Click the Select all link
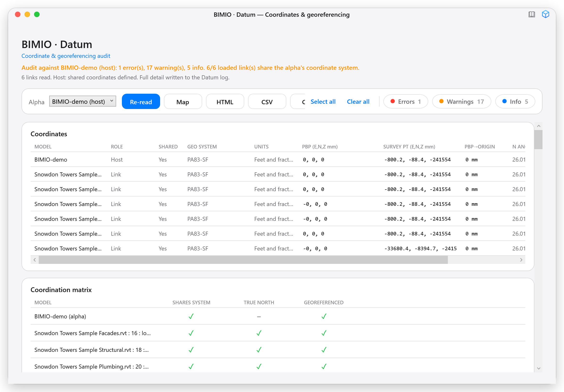 click(323, 101)
